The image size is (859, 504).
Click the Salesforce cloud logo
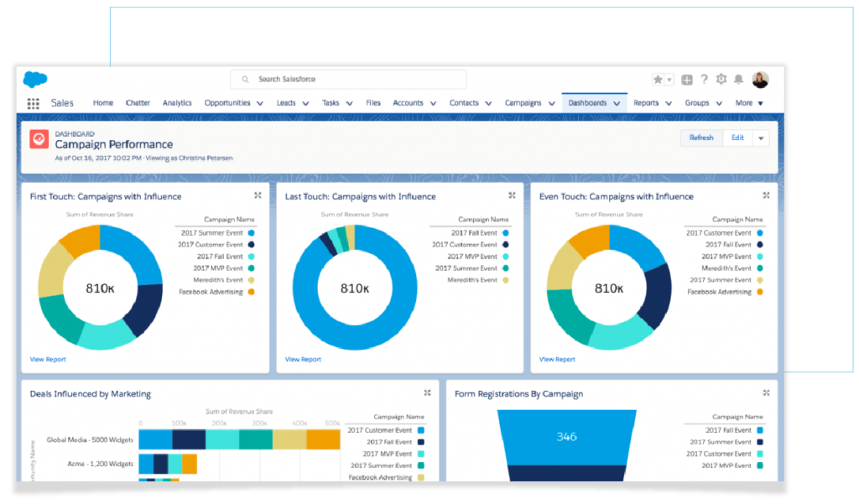(x=35, y=80)
